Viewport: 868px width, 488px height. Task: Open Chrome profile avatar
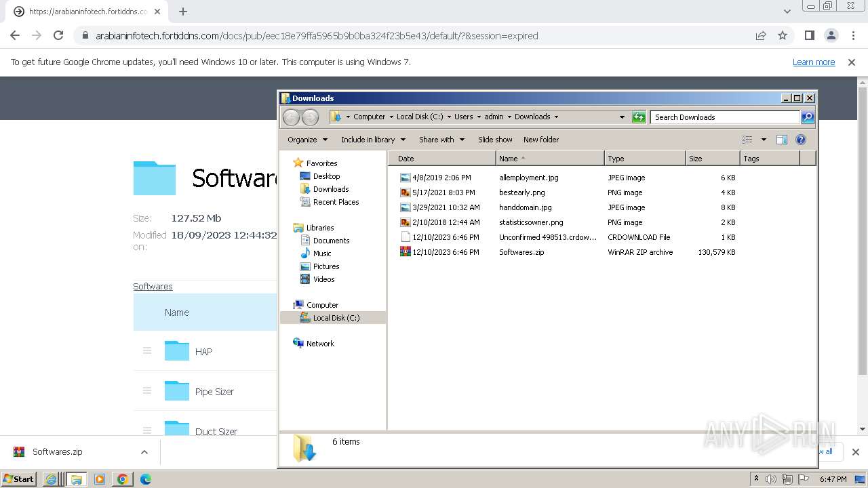coord(831,36)
